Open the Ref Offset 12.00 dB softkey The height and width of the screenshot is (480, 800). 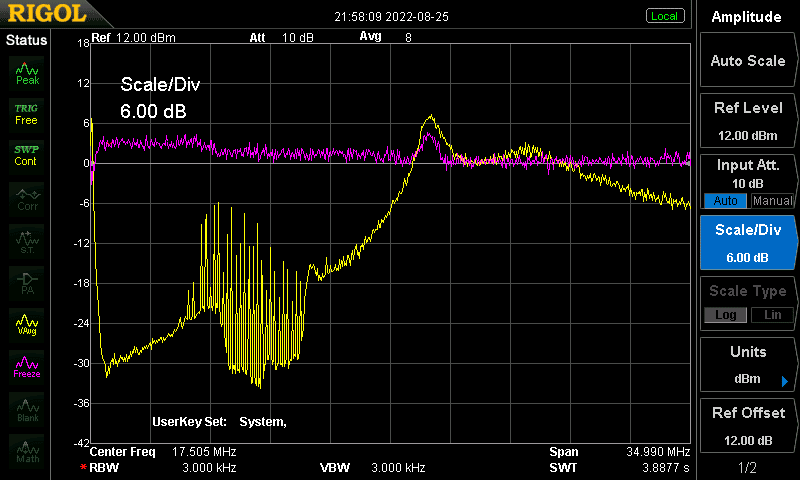tap(747, 426)
